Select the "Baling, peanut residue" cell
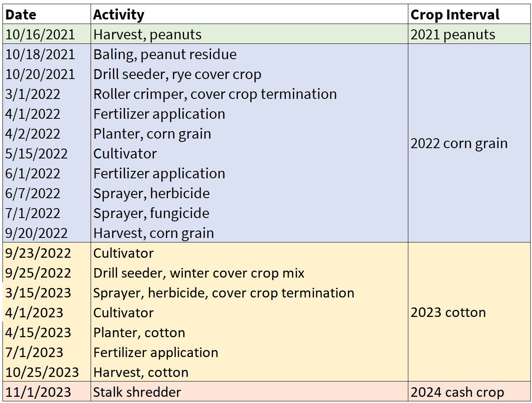This screenshot has height=403, width=532. (x=165, y=55)
